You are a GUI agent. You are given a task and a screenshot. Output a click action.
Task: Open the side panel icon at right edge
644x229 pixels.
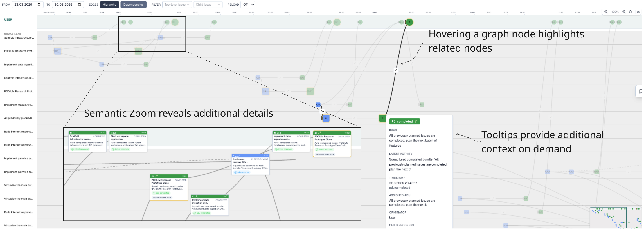pos(640,91)
